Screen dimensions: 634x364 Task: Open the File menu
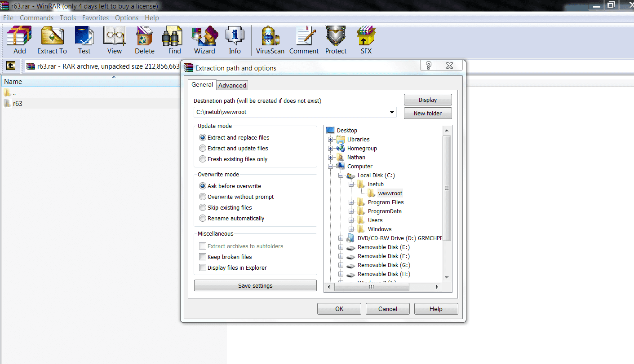(8, 18)
